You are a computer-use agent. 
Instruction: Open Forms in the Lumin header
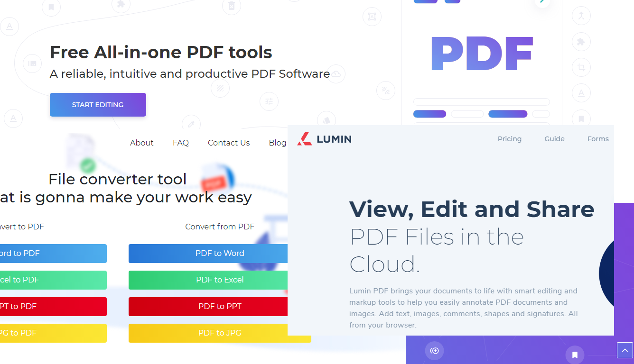(598, 139)
